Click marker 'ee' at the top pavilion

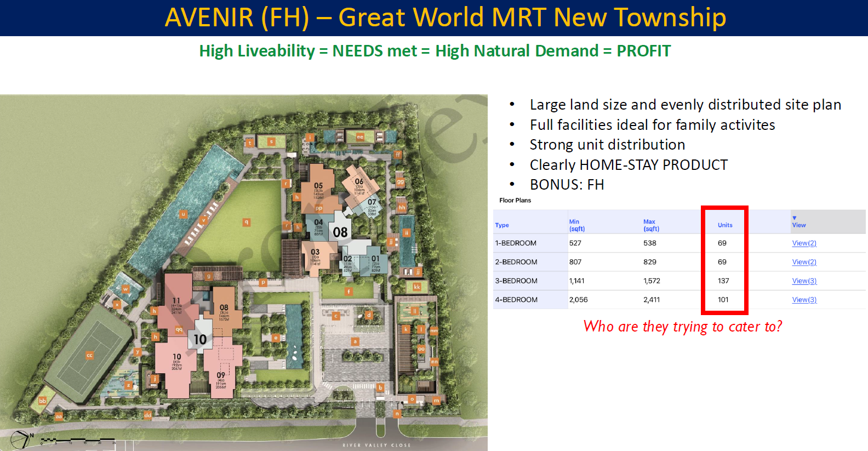[360, 137]
